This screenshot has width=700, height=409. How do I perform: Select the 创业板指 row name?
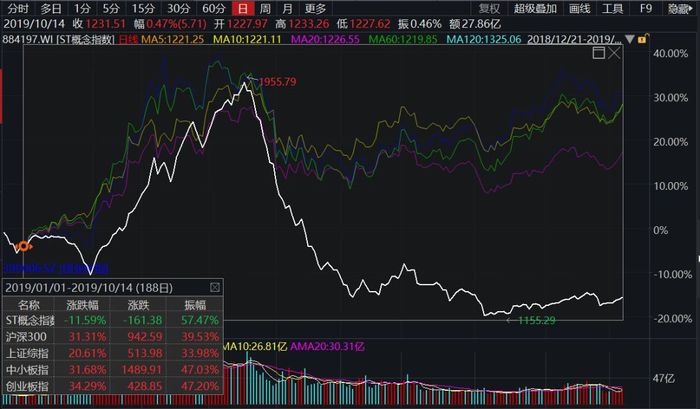point(27,386)
